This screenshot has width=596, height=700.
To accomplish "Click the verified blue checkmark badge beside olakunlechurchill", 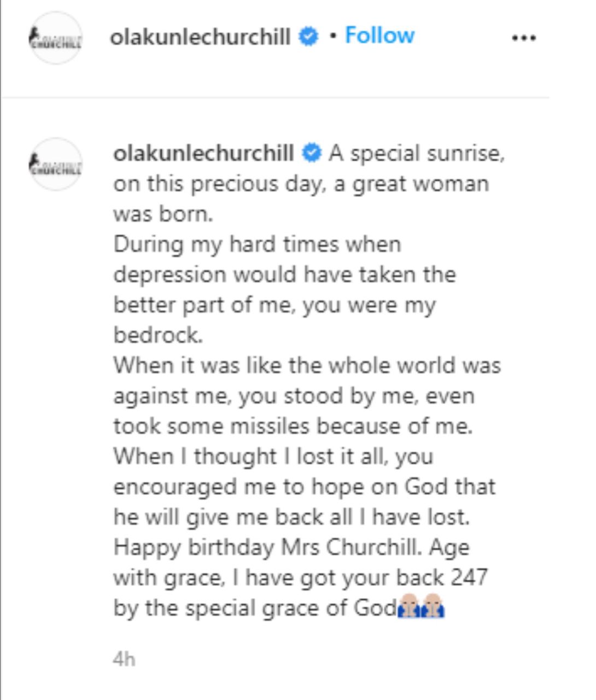I will (308, 35).
